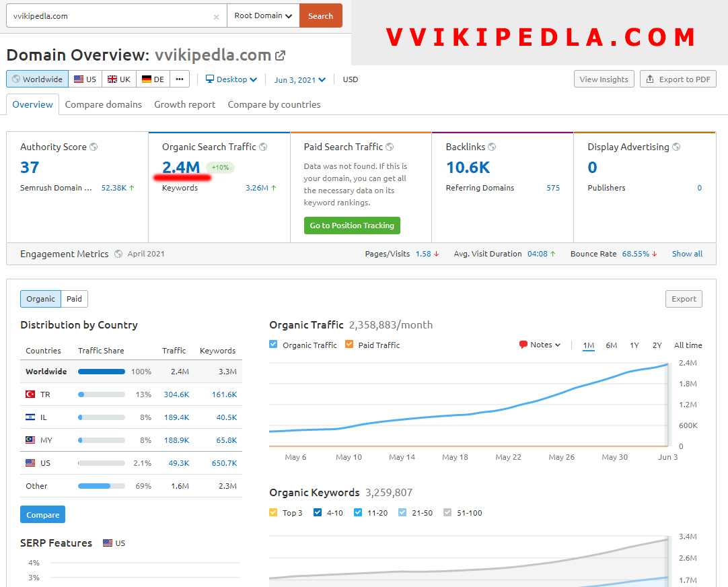This screenshot has height=587, width=728.
Task: Click the Turkey flag in country table
Action: click(30, 394)
